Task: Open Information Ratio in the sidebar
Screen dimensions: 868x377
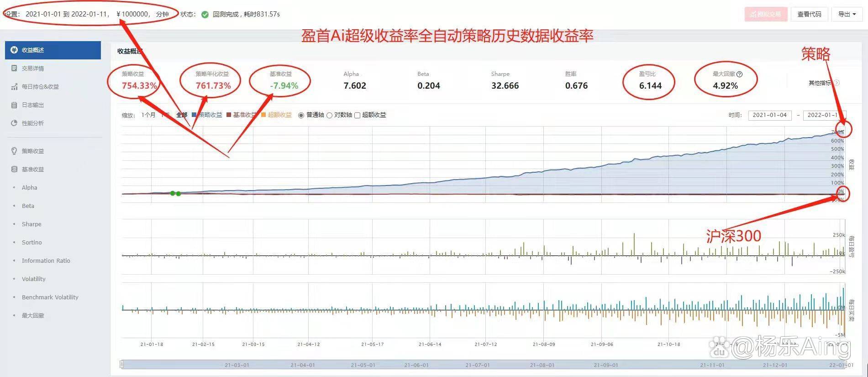Action: tap(46, 261)
